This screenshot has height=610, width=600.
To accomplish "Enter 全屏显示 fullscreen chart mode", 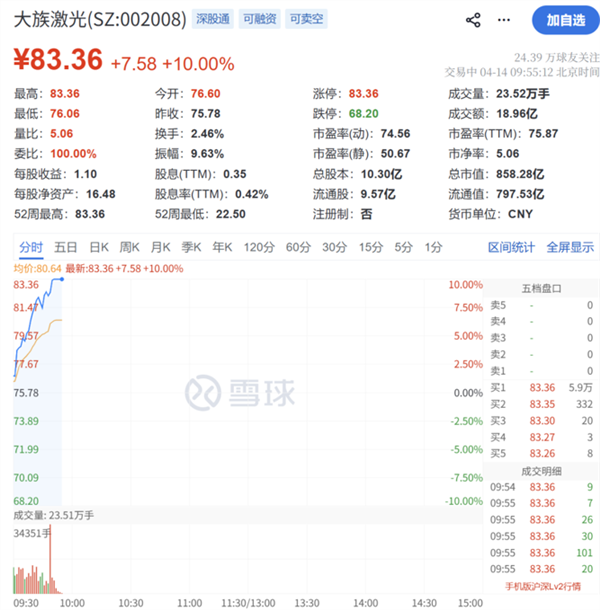I will pyautogui.click(x=569, y=247).
